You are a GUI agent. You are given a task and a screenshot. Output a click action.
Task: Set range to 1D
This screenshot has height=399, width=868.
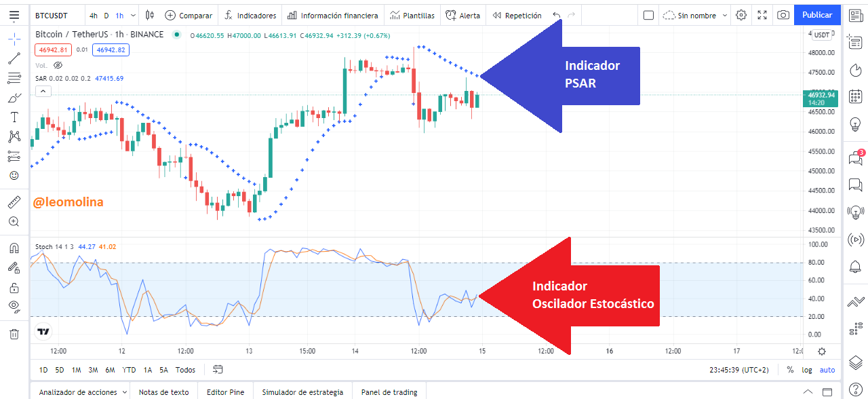coord(43,370)
